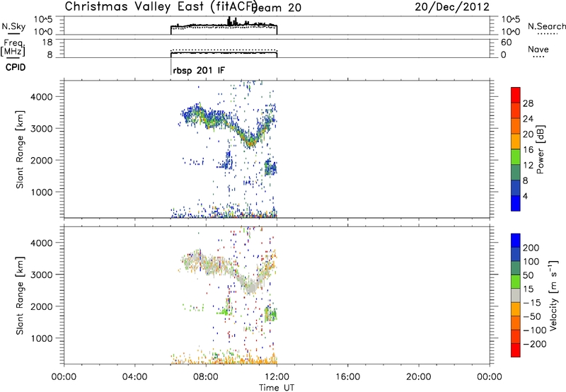This screenshot has width=566, height=392.
Task: Click the '12:00' time tick label
Action: pos(277,377)
